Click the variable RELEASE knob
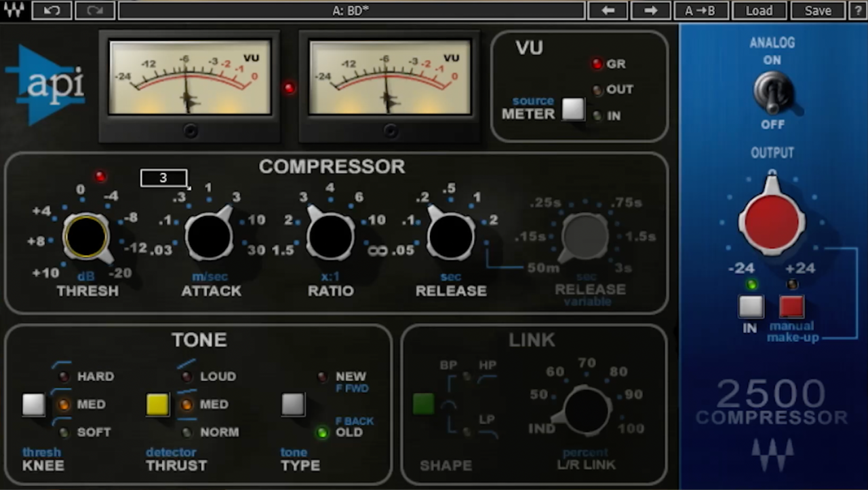Viewport: 868px width, 490px height. (585, 237)
